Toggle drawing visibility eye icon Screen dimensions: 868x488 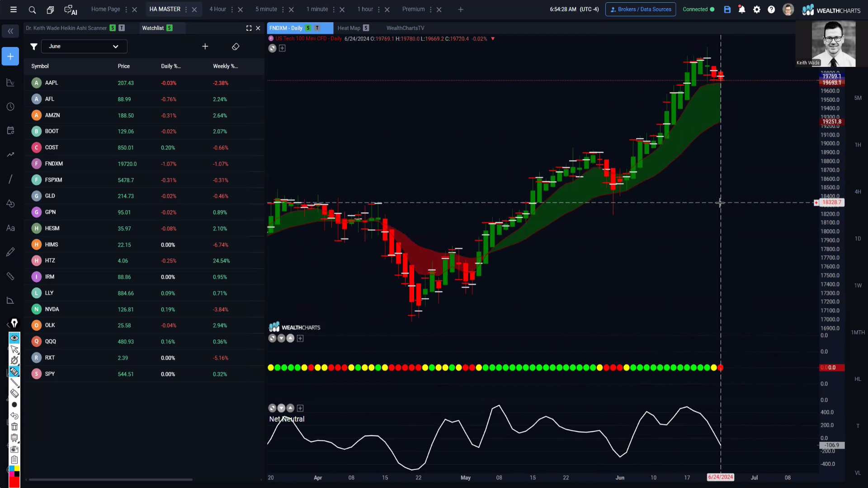click(14, 338)
